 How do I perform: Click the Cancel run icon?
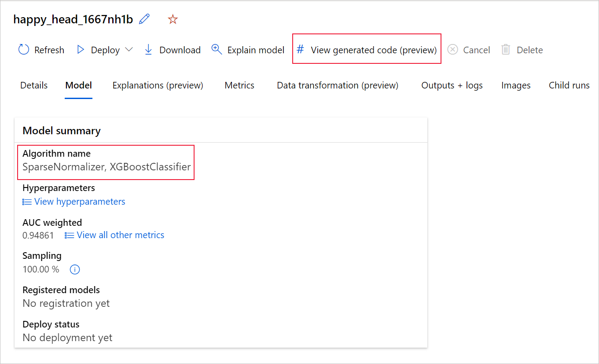click(453, 50)
